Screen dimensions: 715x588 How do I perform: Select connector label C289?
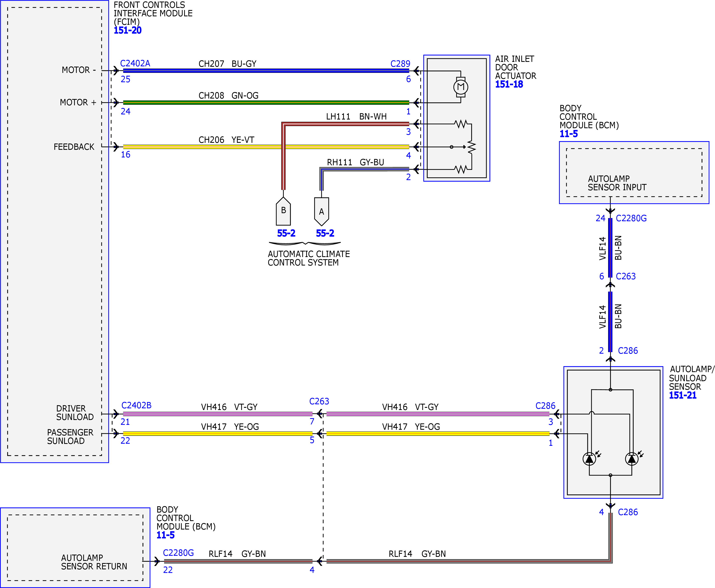coord(400,64)
